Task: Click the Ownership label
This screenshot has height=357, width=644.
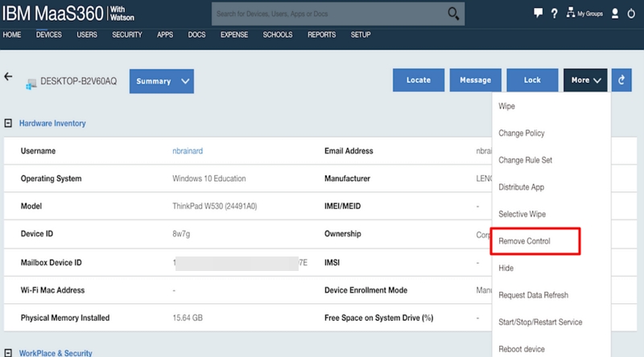Action: (343, 234)
